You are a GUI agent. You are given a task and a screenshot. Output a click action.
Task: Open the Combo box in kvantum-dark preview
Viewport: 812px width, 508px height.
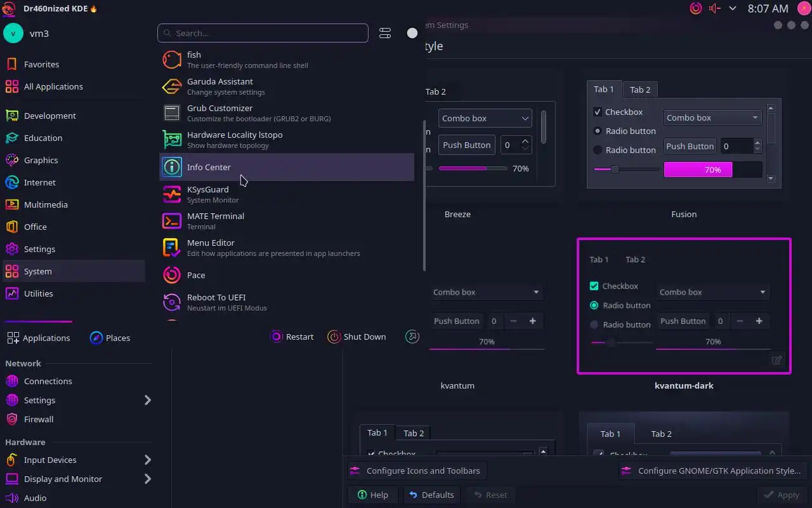(x=713, y=292)
